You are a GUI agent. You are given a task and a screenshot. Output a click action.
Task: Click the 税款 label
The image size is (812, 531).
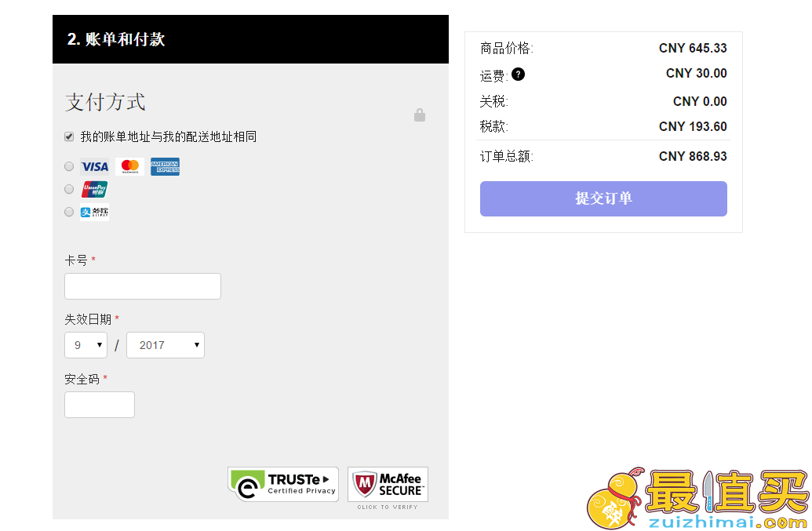493,127
